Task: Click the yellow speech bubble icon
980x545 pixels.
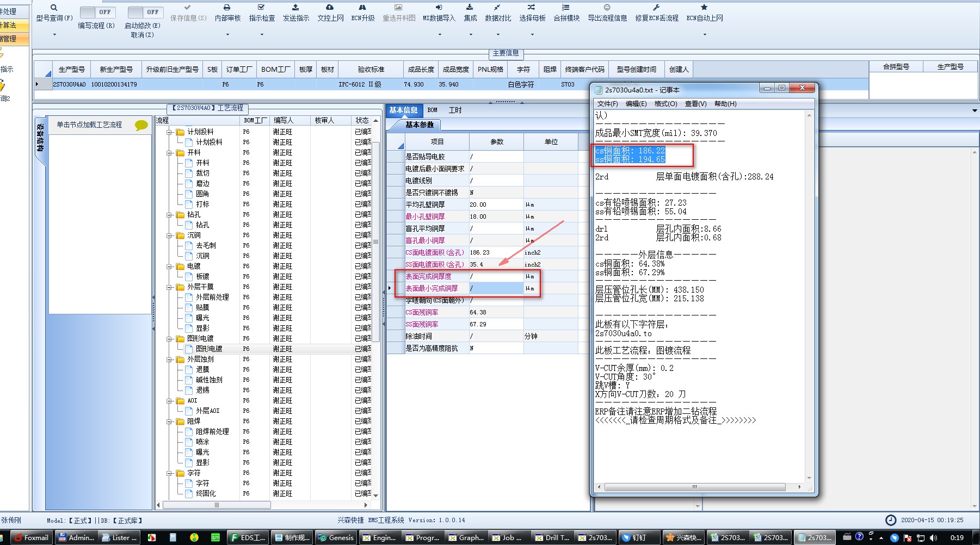Action: point(141,125)
